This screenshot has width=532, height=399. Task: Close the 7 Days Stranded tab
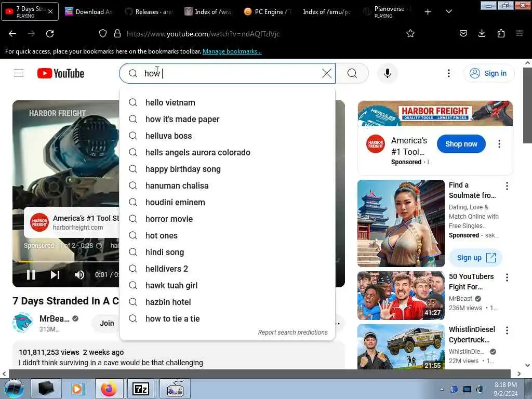point(50,11)
